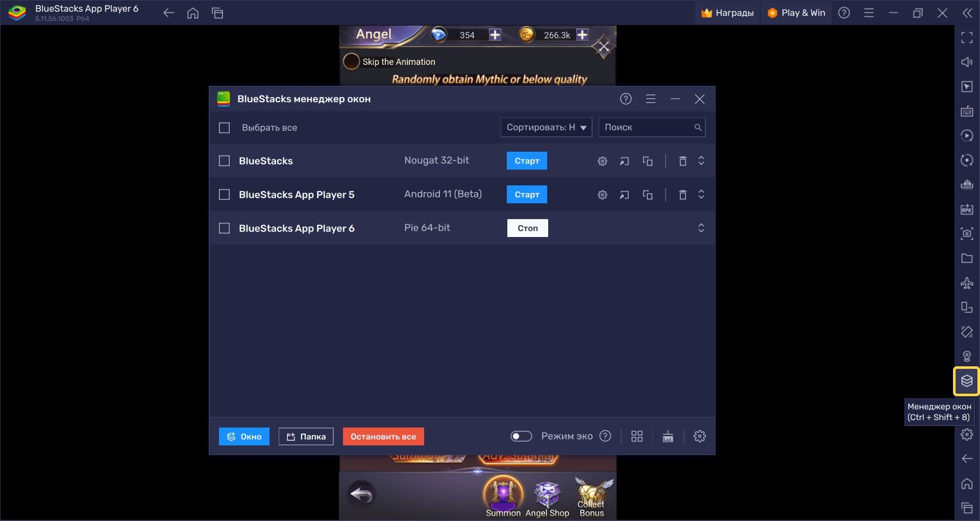Image resolution: width=980 pixels, height=521 pixels.
Task: Add gold with plus next to 266.3k
Action: pos(582,35)
